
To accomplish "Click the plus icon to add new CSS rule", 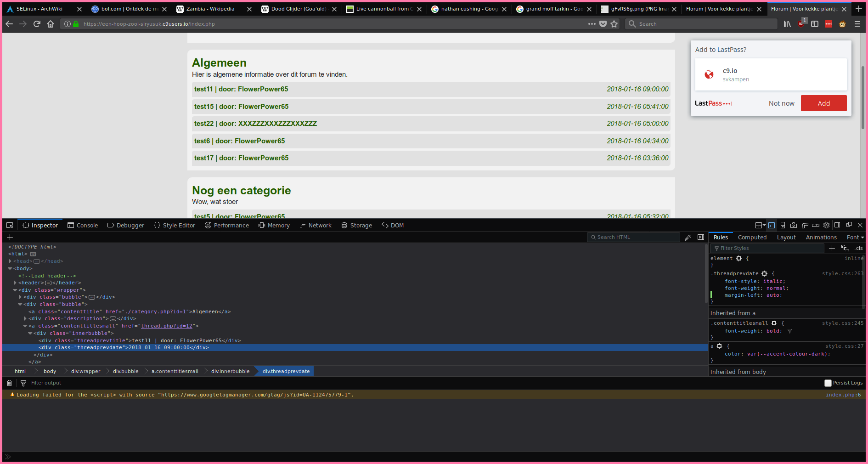I will 832,249.
